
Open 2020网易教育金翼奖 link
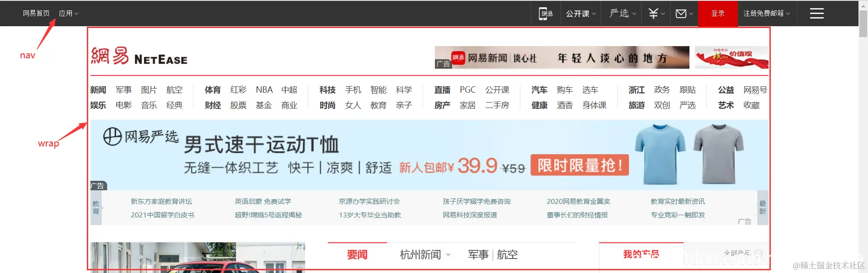pos(579,202)
